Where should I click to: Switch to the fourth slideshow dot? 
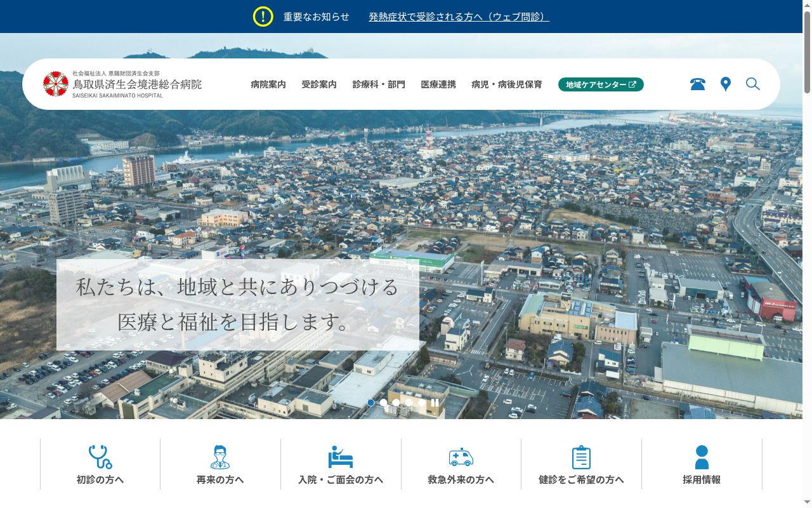409,403
